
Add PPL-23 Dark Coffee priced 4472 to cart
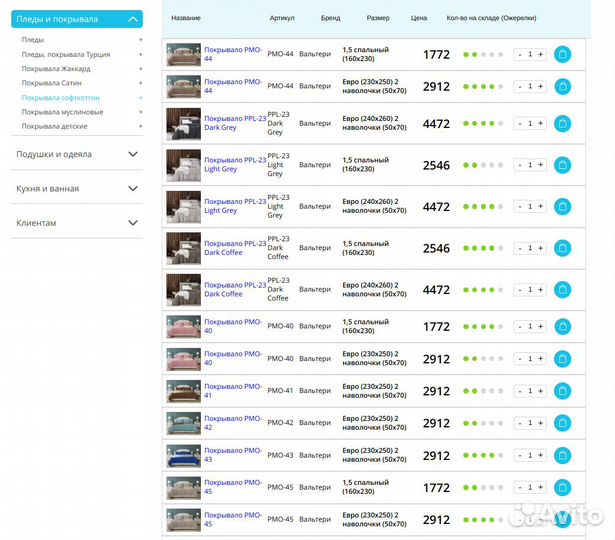pos(562,289)
